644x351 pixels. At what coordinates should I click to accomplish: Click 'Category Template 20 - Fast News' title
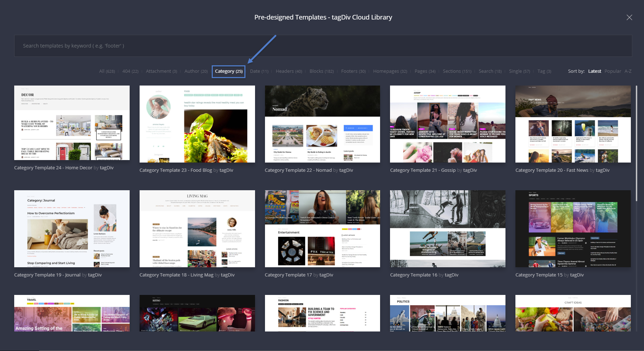coord(552,170)
